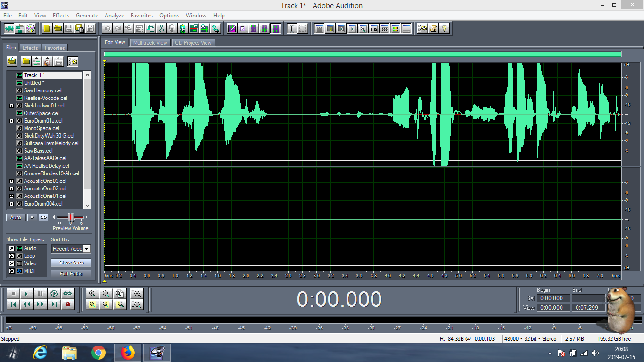Click the Undo arrow in the toolbar

(107, 28)
